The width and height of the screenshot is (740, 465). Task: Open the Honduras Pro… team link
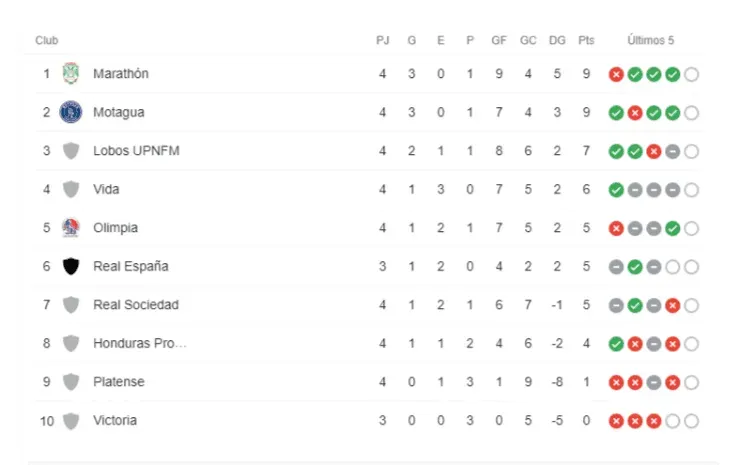click(x=139, y=343)
